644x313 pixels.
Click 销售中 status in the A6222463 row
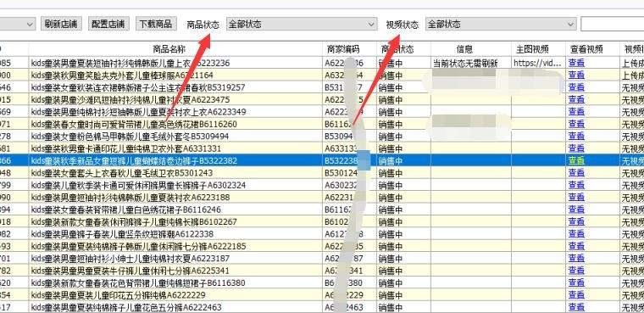click(391, 307)
